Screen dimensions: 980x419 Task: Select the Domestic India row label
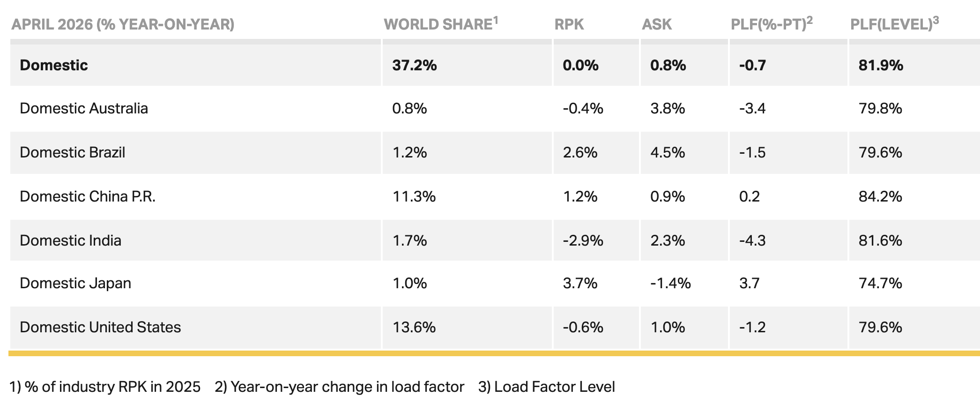pos(71,240)
